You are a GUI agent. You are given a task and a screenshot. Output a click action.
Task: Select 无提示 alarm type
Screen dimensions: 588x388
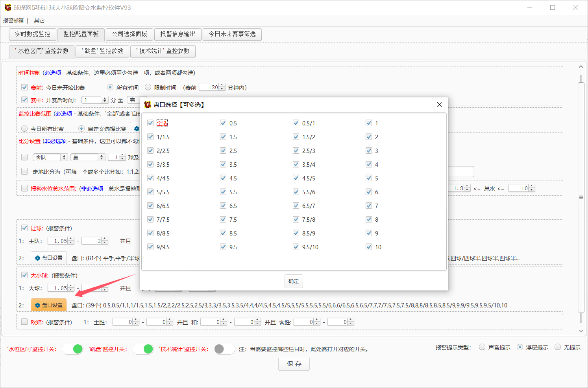[558, 347]
